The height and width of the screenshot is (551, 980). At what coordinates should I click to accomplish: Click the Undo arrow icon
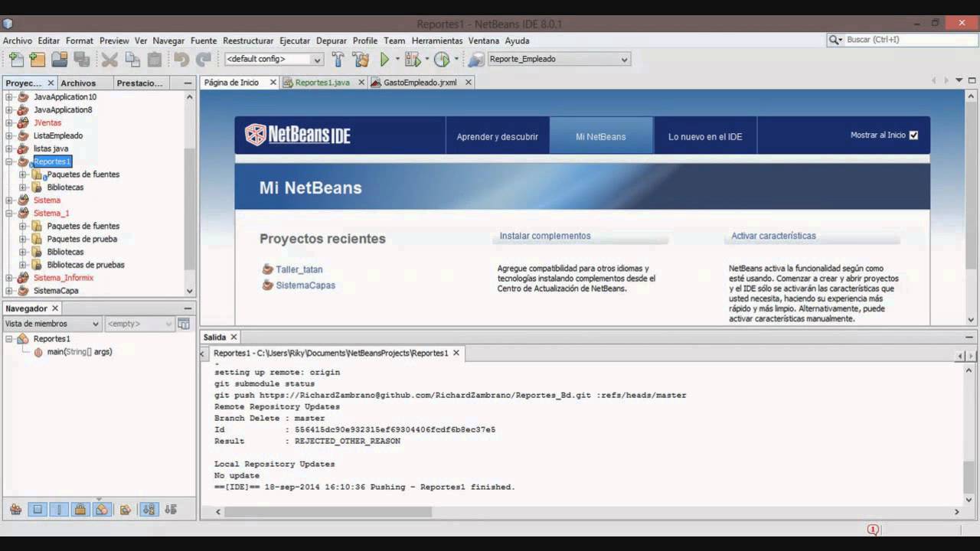click(x=181, y=59)
